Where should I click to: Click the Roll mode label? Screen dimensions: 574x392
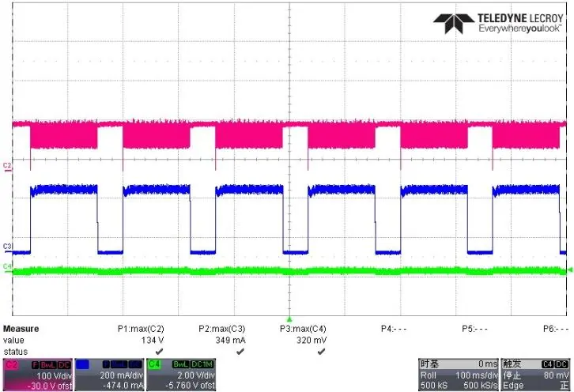click(429, 375)
